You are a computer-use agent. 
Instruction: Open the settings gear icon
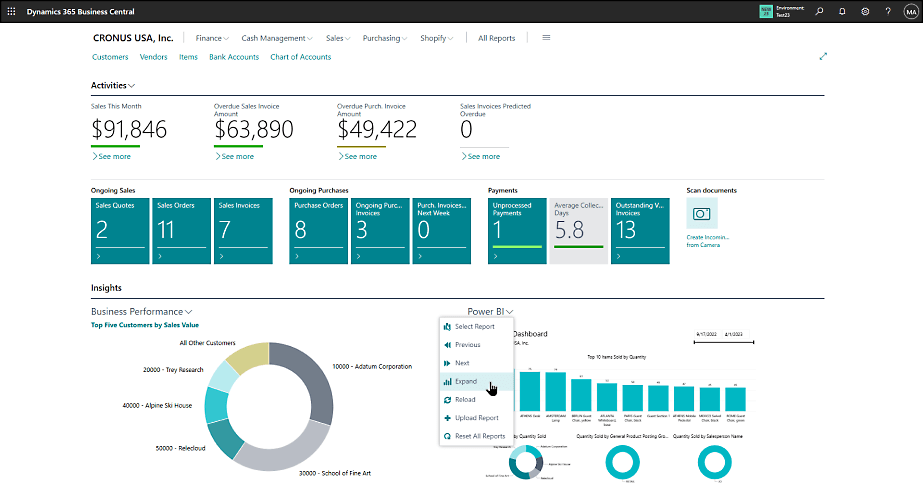[865, 11]
